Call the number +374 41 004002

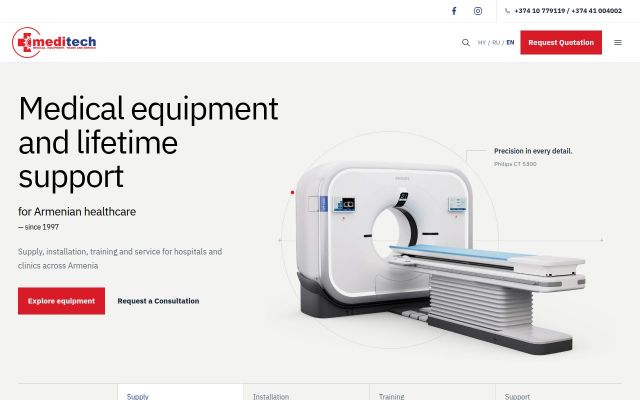[596, 11]
